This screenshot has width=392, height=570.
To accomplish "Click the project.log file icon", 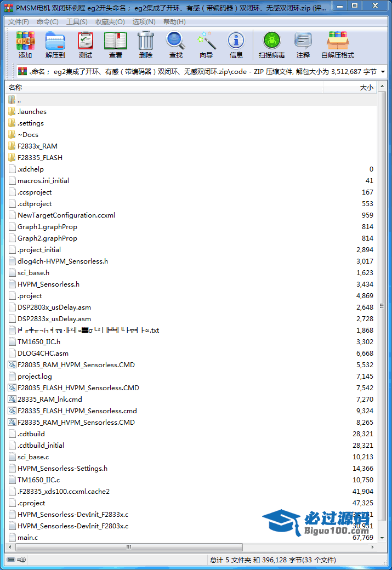I will (12, 376).
